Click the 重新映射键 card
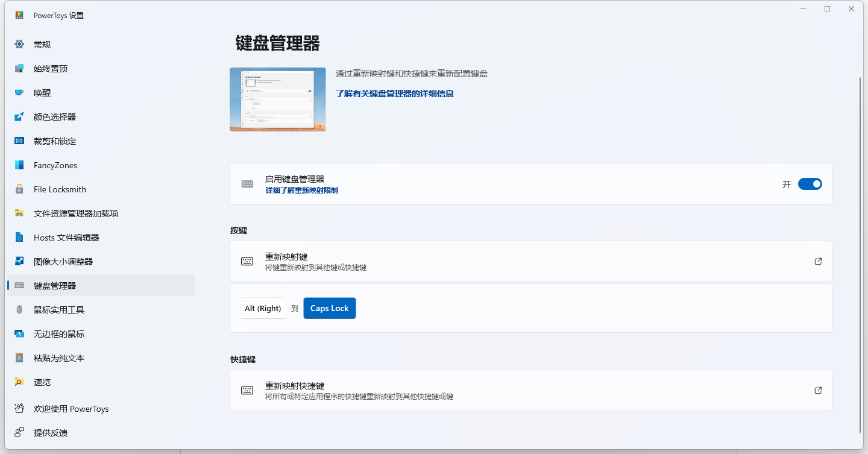The height and width of the screenshot is (454, 868). pos(530,261)
